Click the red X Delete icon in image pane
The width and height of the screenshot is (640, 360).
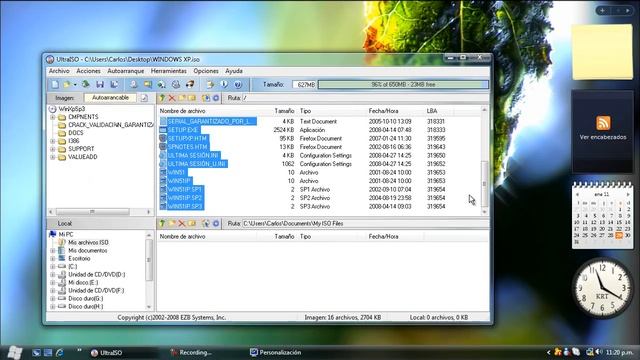point(172,98)
